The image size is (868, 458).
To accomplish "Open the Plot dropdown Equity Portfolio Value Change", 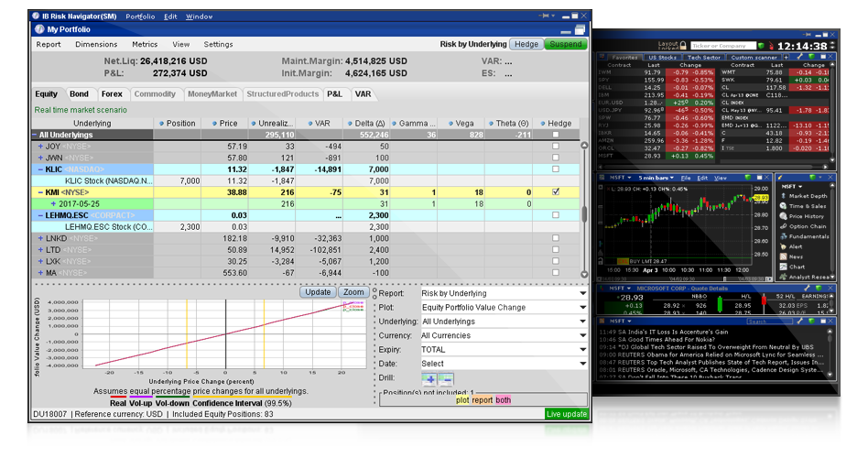I will click(504, 308).
